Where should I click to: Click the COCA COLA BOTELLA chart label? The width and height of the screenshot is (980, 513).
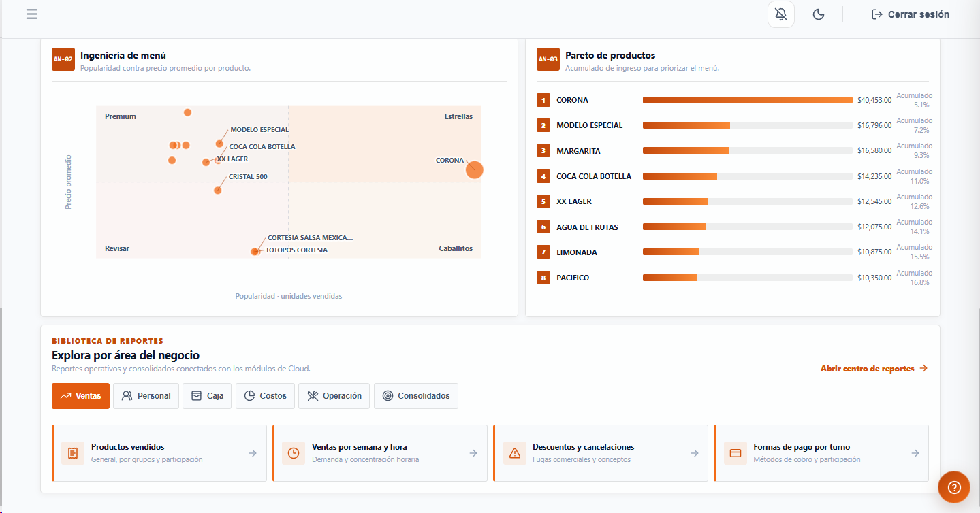262,146
